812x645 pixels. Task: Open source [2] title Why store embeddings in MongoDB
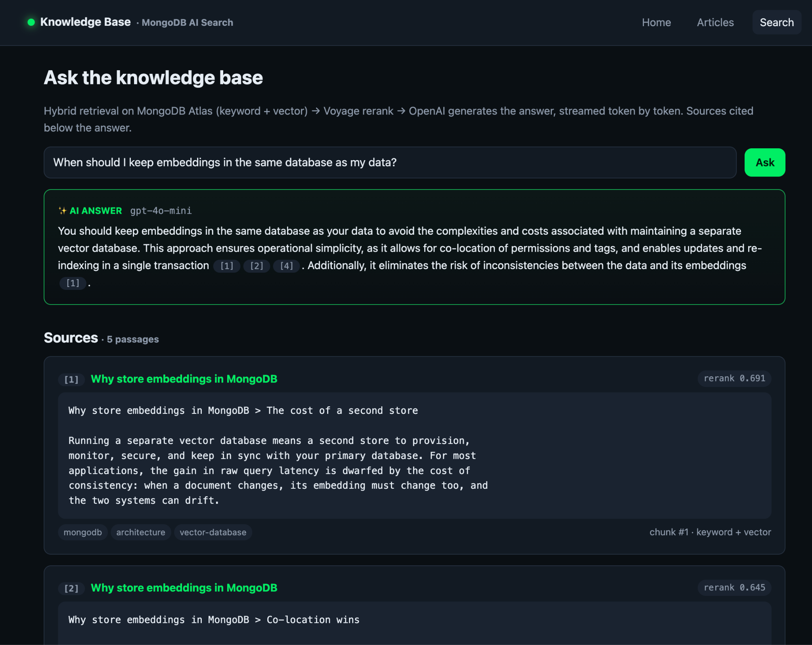(x=184, y=588)
